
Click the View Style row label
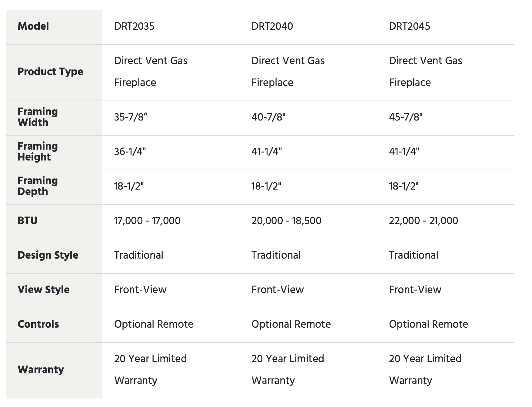tap(44, 290)
